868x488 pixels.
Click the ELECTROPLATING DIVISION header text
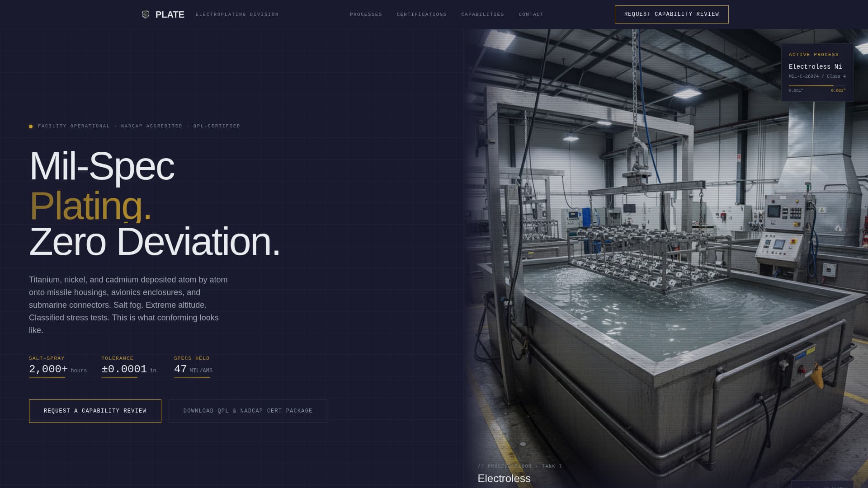click(236, 14)
